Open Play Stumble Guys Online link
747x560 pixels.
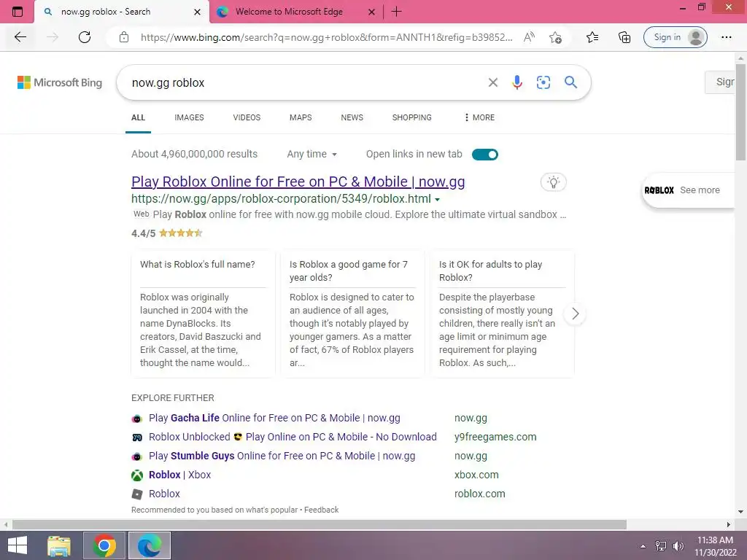pyautogui.click(x=282, y=456)
